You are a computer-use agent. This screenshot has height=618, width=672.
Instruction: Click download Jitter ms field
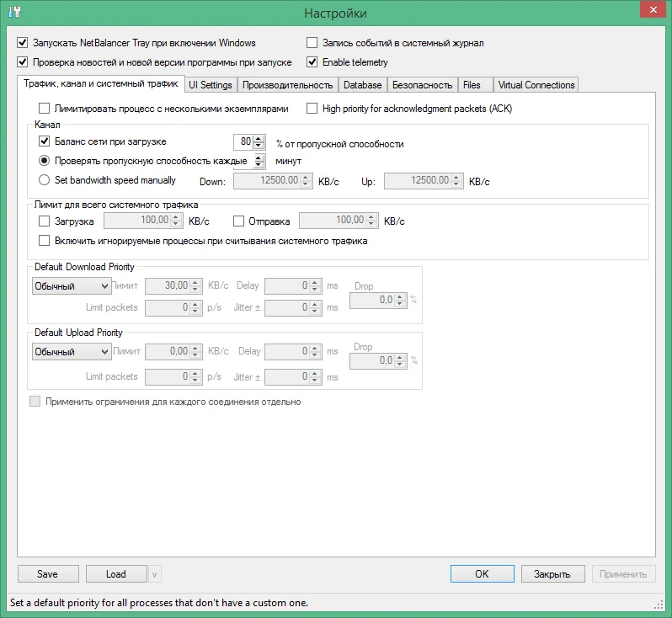pyautogui.click(x=293, y=307)
